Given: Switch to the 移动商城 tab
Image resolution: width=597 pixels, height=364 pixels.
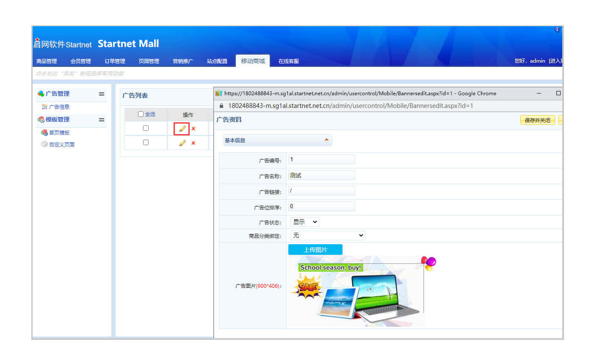Looking at the screenshot, I should tap(253, 61).
